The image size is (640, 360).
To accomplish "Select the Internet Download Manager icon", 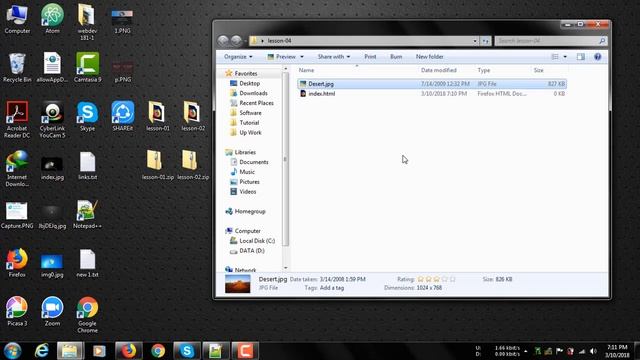I will [x=17, y=168].
